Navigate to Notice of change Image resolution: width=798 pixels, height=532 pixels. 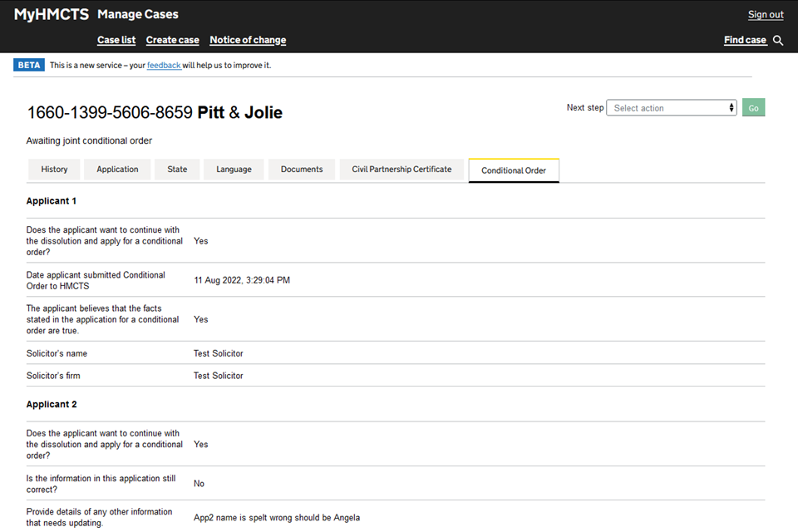click(248, 40)
